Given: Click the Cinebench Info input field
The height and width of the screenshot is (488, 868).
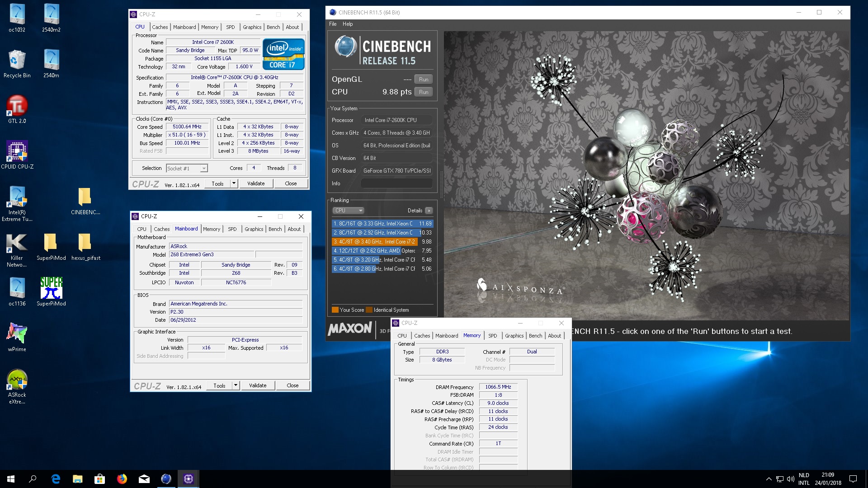Looking at the screenshot, I should 396,183.
